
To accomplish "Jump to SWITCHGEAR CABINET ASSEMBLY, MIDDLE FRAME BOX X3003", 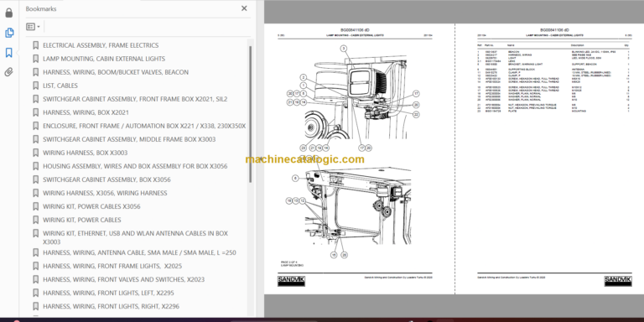I will coord(129,139).
